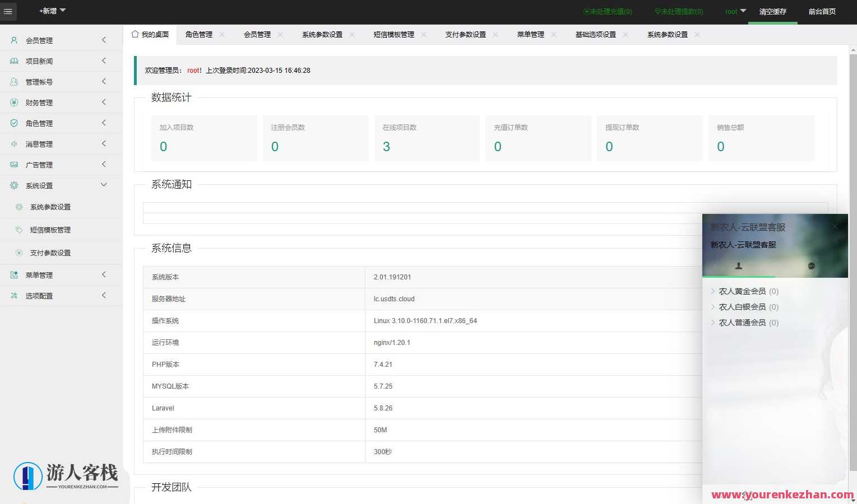Select Laravel version 5.8.26
The width and height of the screenshot is (857, 504).
click(x=383, y=408)
